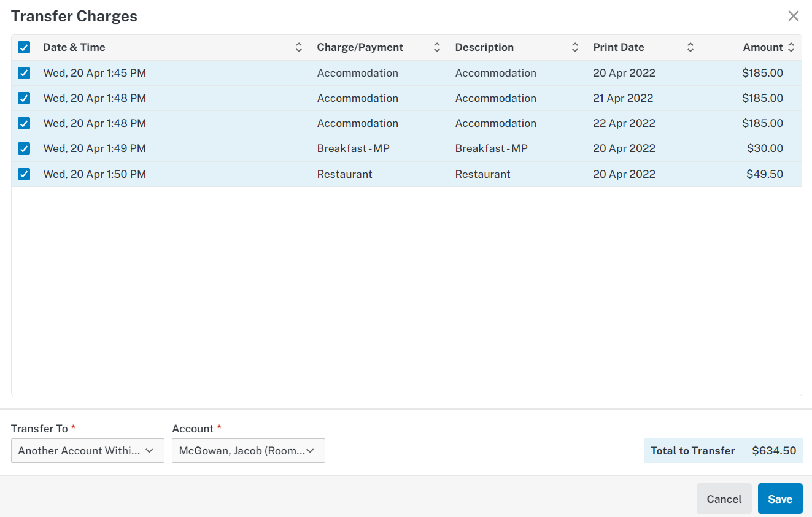Click the Amount column sort icon
Image resolution: width=812 pixels, height=517 pixels.
tap(791, 47)
